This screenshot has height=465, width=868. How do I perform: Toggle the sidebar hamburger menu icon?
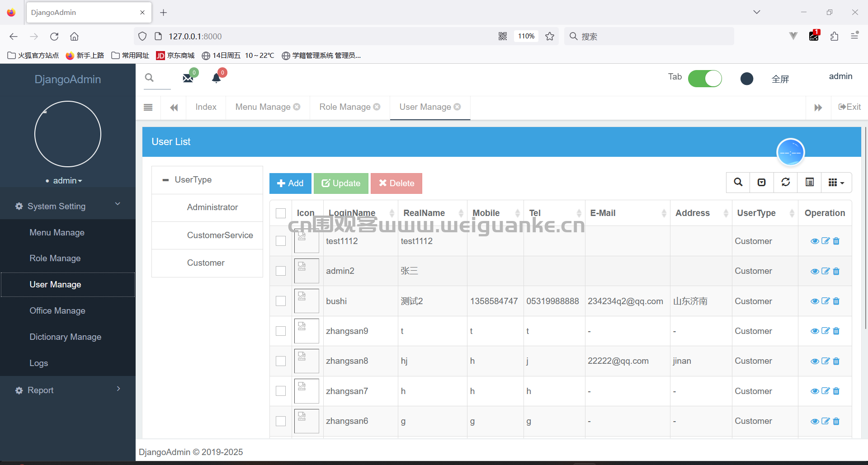[x=148, y=107]
